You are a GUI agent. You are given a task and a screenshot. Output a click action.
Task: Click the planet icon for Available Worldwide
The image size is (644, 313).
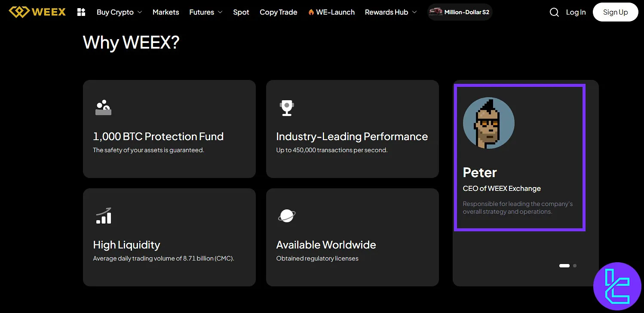286,215
